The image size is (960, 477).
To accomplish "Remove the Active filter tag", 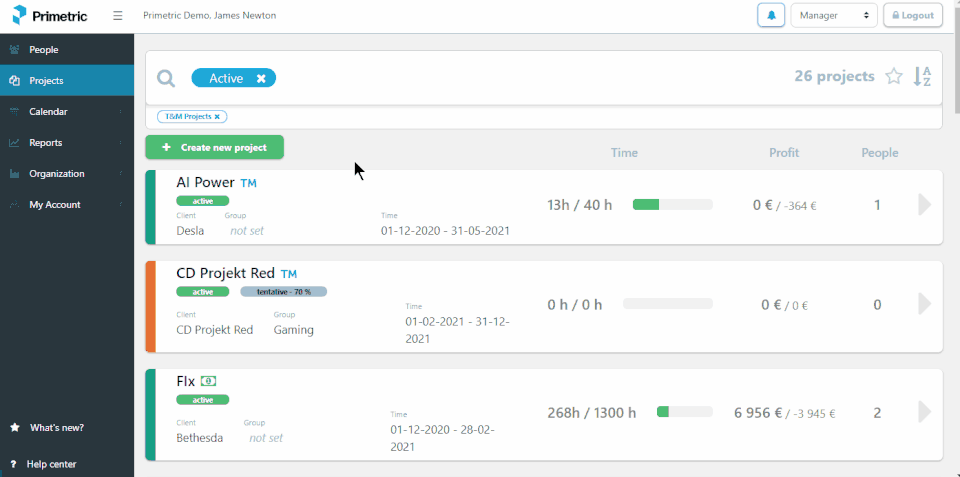I will 261,78.
